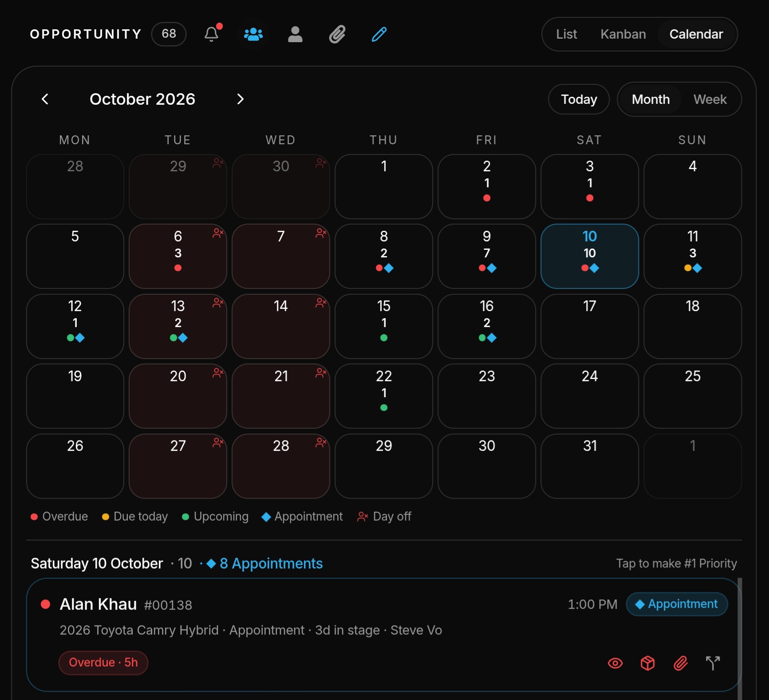Click the Appointment badge on Alan Khau
769x700 pixels.
pos(677,604)
